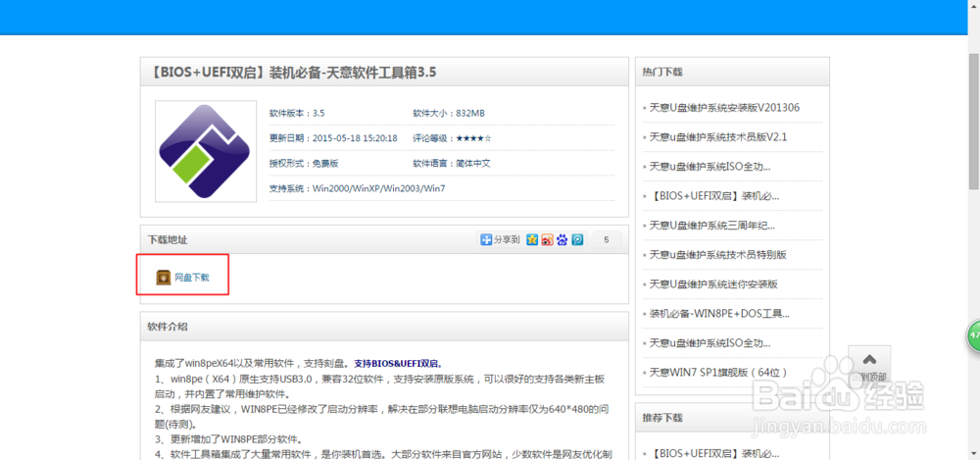This screenshot has width=980, height=460.
Task: Click the 支持系统：Win2000/WinXP/Win2003/Win7 text
Action: [x=357, y=188]
